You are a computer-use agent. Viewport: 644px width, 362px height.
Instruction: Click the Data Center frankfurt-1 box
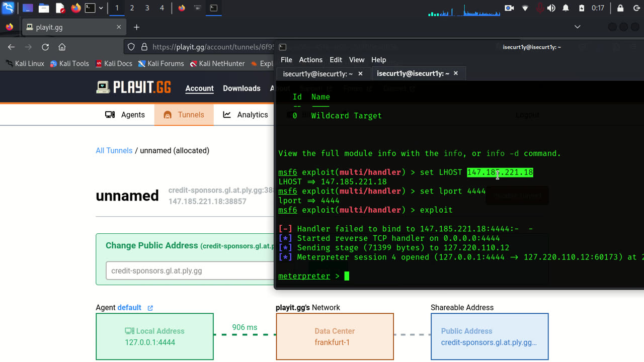tap(335, 336)
